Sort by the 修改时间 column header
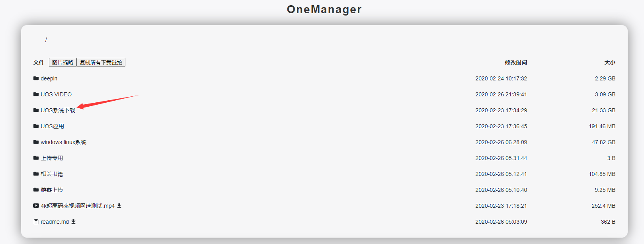The width and height of the screenshot is (644, 244). [x=516, y=62]
